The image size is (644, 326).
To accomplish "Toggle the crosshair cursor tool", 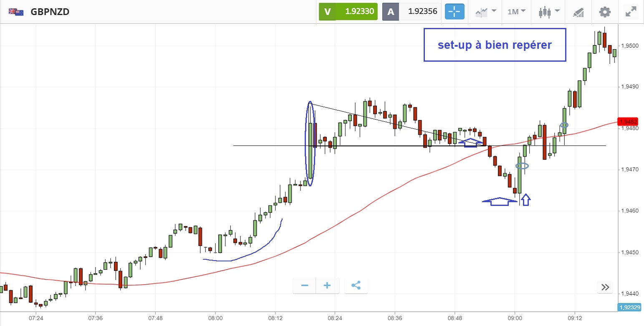I will (x=455, y=12).
